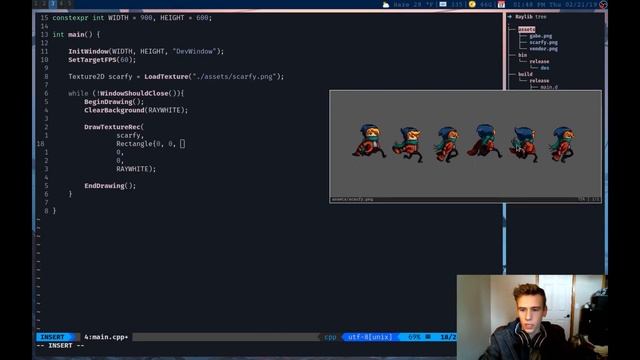Click the ClearBackground(RAYWHITE) line
The height and width of the screenshot is (360, 640).
[136, 110]
